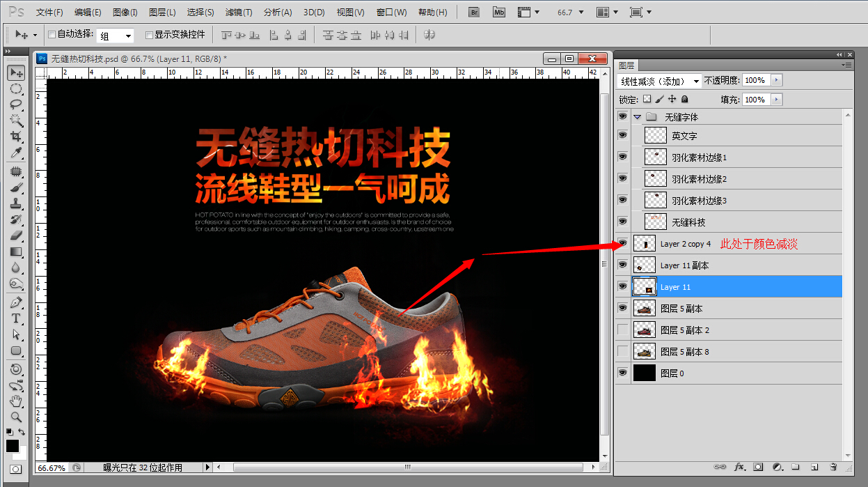Show the 图层 5 副本 8 layer

point(622,352)
